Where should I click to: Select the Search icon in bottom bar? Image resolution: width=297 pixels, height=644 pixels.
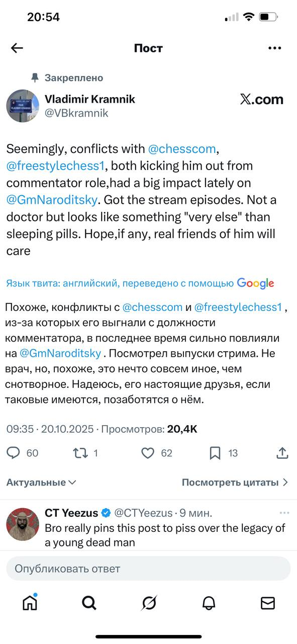(89, 602)
